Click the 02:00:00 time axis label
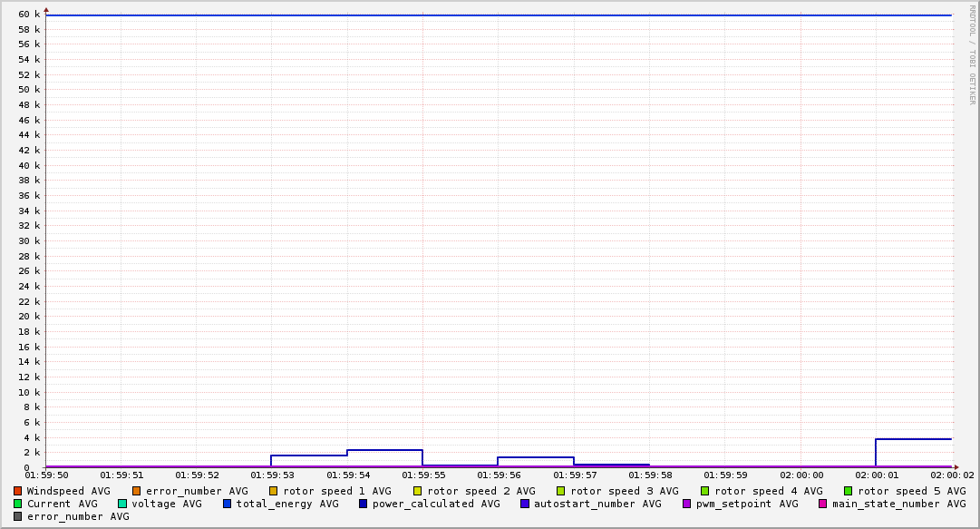This screenshot has height=529, width=980. (x=801, y=475)
